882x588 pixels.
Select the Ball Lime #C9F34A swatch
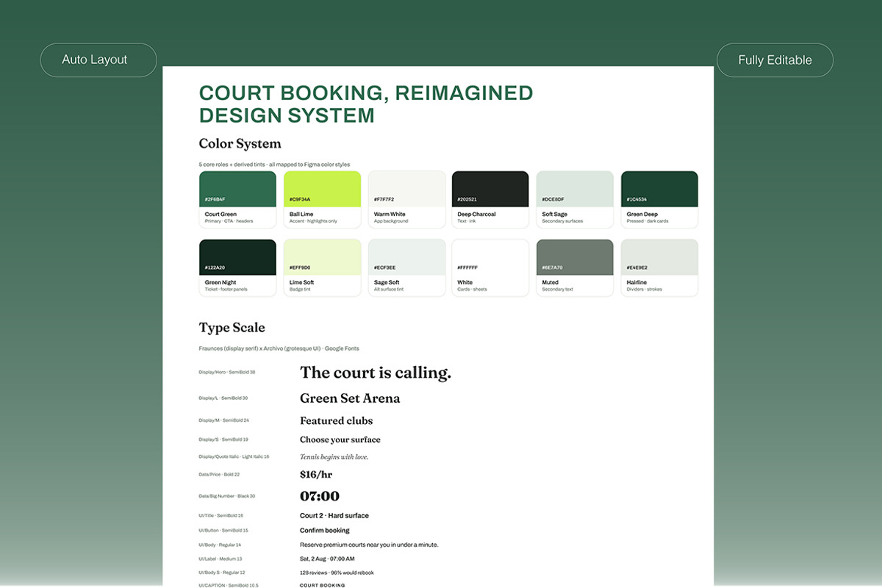click(x=322, y=199)
